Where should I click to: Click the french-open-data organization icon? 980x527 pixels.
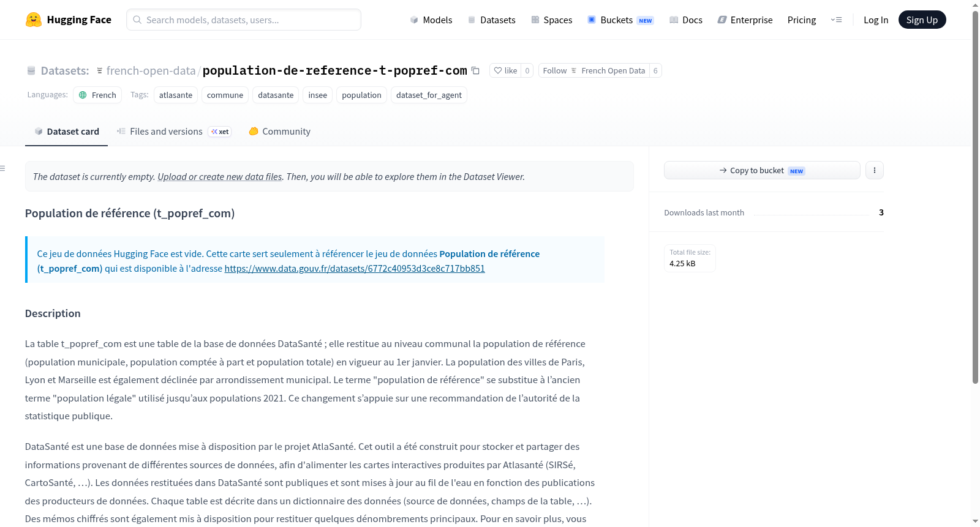100,71
